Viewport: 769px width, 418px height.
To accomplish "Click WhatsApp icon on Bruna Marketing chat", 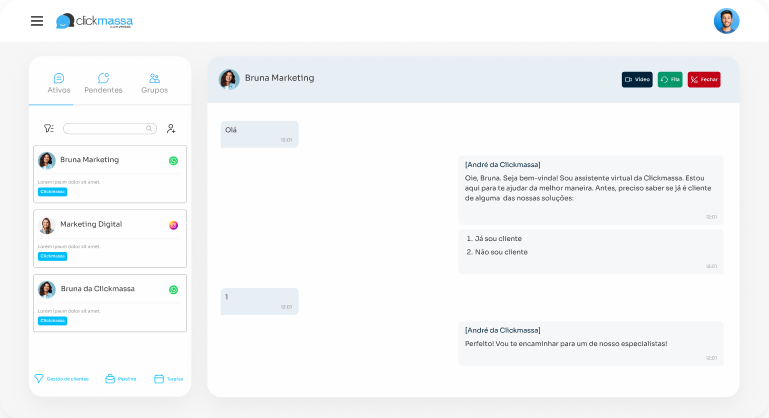I will [173, 160].
